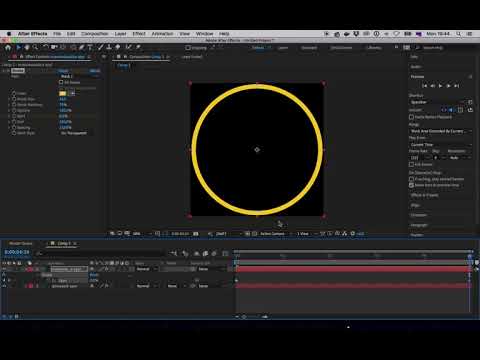The height and width of the screenshot is (360, 480).
Task: Select the Hand tool
Action: coord(27,48)
